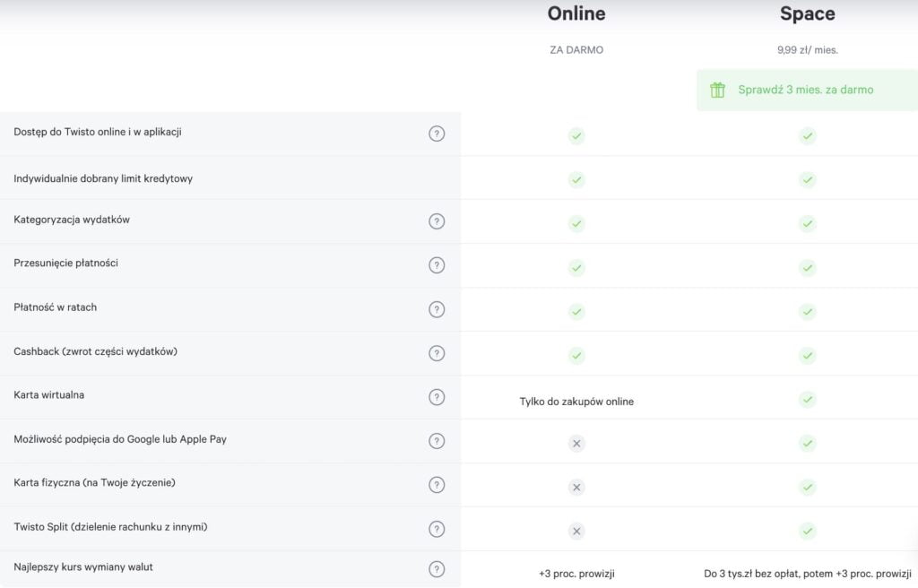This screenshot has width=918, height=588.
Task: Click 'Indywidualnie dobrany limit kredytowy' label
Action: click(x=103, y=178)
